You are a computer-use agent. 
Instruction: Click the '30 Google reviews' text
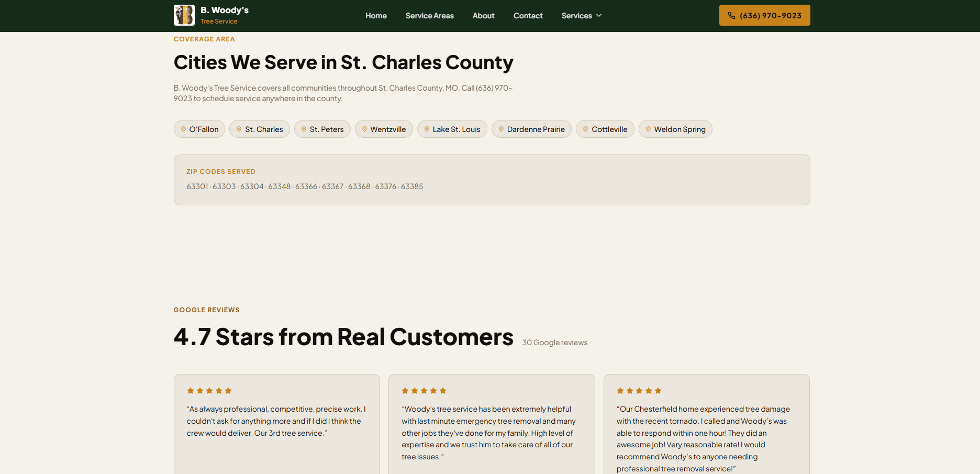pos(555,343)
